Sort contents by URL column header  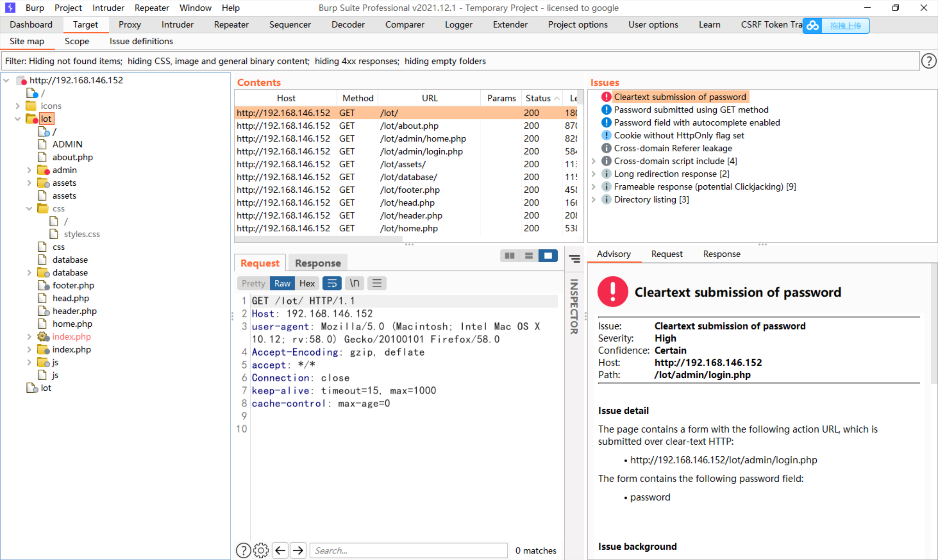(x=429, y=98)
